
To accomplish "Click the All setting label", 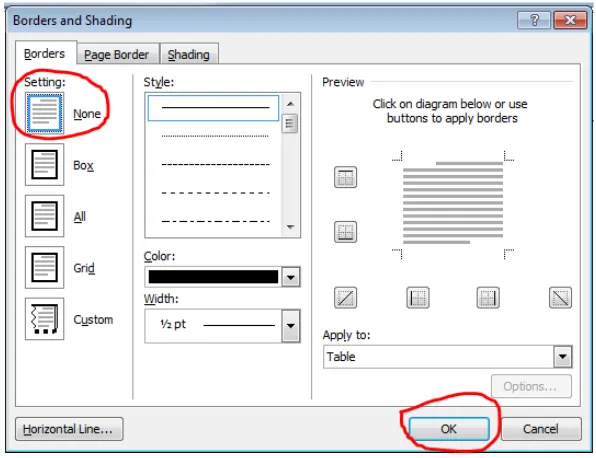I will (79, 217).
